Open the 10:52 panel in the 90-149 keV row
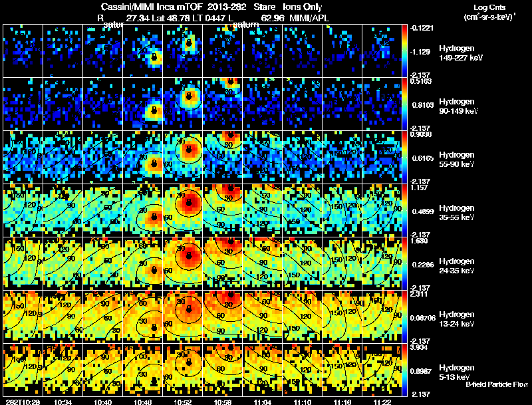532x405 pixels. point(183,104)
